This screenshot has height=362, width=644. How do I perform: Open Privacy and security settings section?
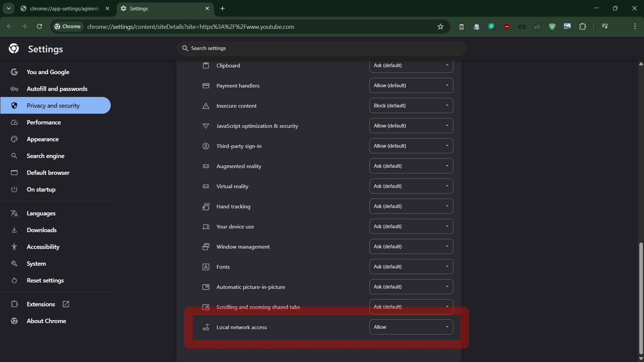53,106
